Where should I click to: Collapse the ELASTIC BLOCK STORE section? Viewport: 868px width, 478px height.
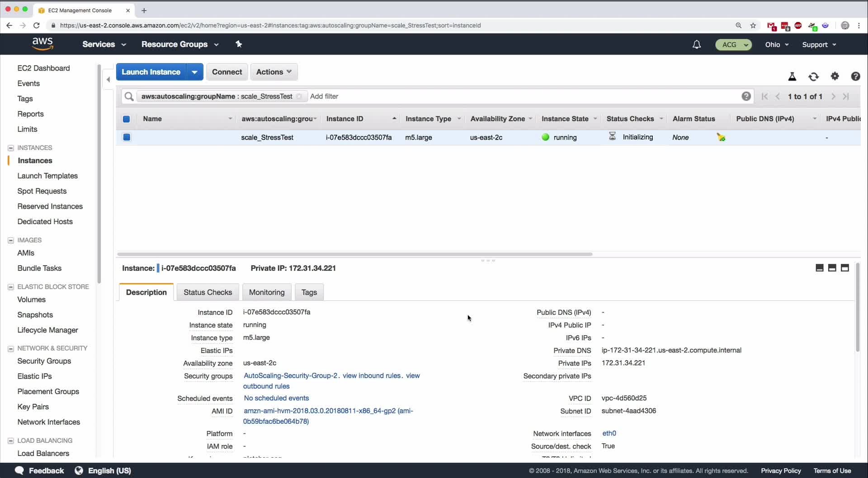point(11,286)
